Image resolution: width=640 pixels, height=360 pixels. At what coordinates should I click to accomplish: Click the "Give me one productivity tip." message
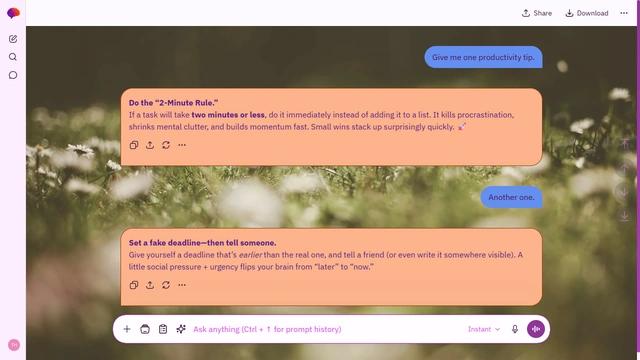click(x=483, y=57)
